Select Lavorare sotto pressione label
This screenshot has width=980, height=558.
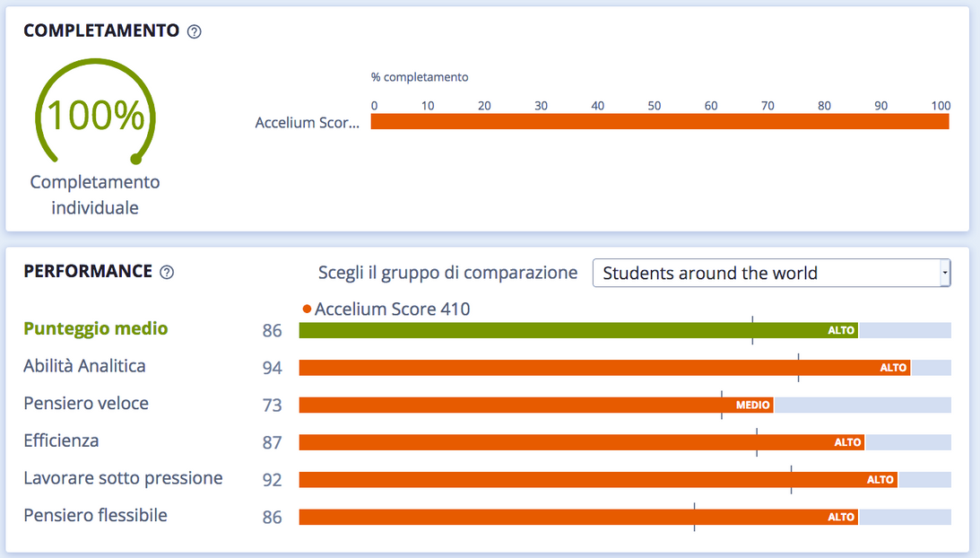tap(123, 478)
